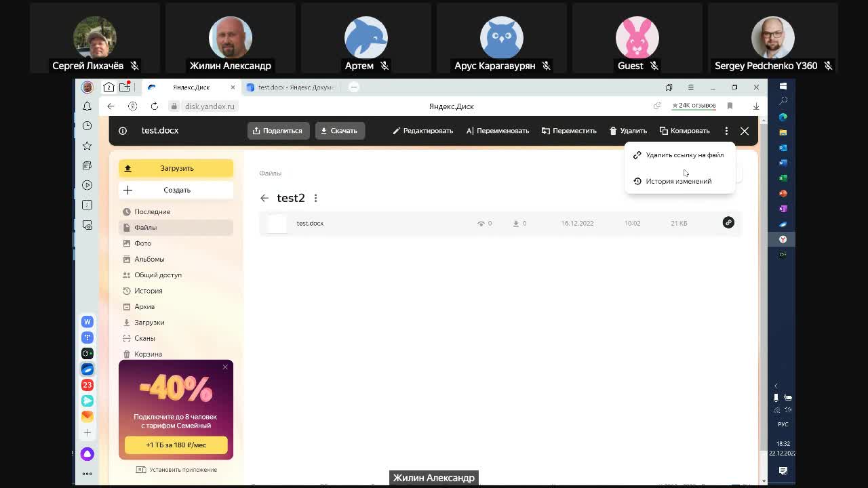The image size is (868, 488).
Task: Click the Создать create button
Action: tap(176, 190)
